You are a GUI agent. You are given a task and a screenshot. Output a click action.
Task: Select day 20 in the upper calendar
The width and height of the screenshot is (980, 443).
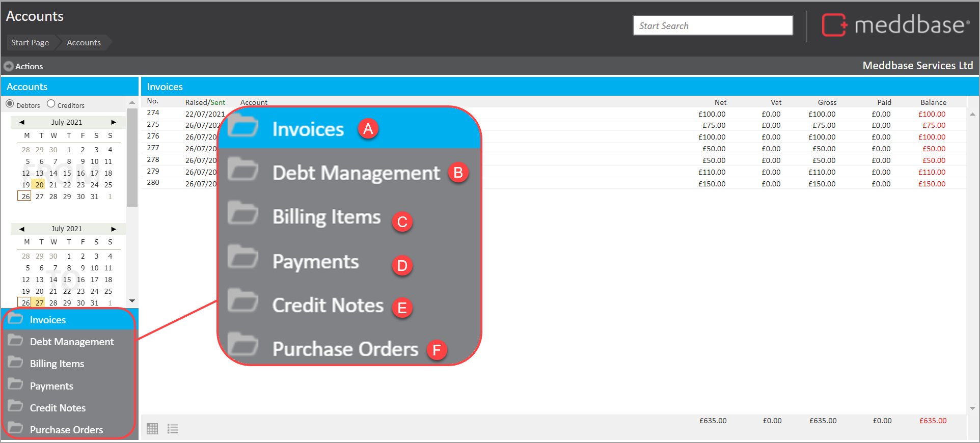pos(39,185)
